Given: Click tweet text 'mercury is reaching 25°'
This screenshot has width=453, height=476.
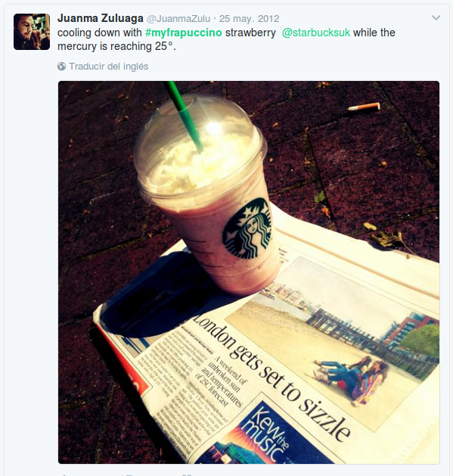Looking at the screenshot, I should (115, 46).
